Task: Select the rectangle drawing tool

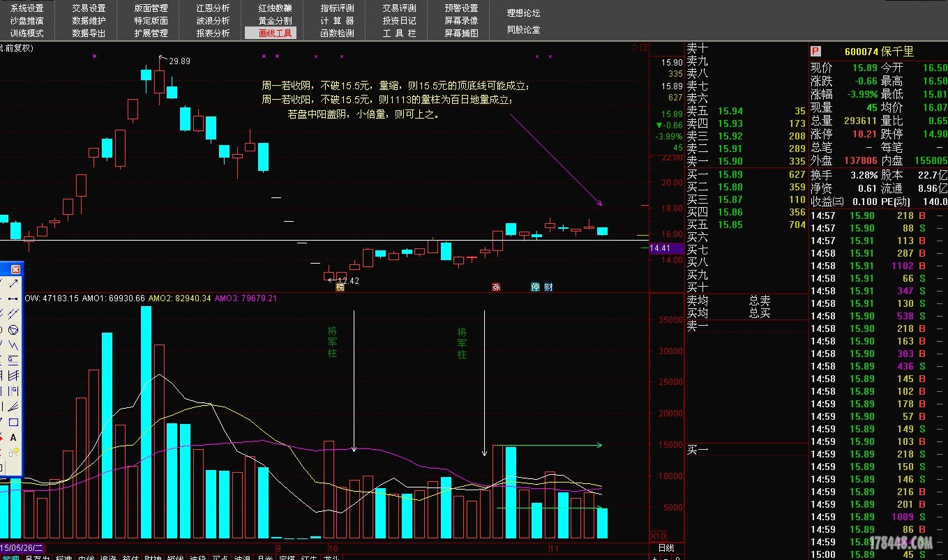Action: (13, 421)
